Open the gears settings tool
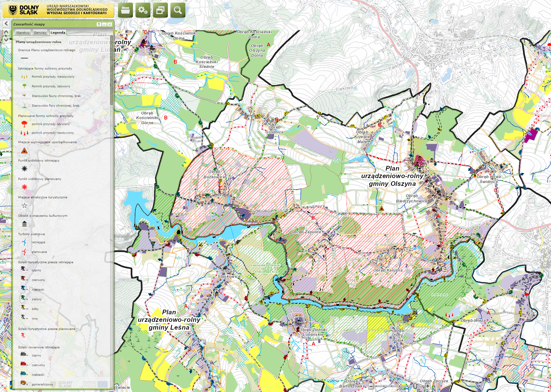Viewport: 551px width, 392px height. coord(143,10)
